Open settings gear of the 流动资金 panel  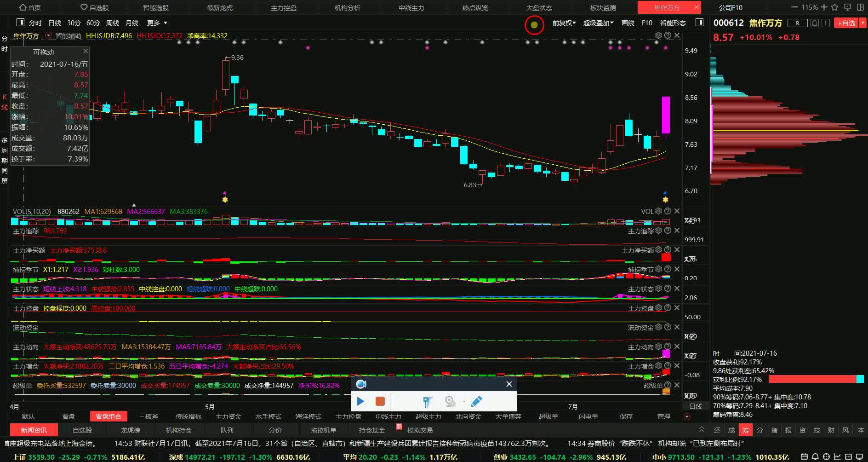658,327
